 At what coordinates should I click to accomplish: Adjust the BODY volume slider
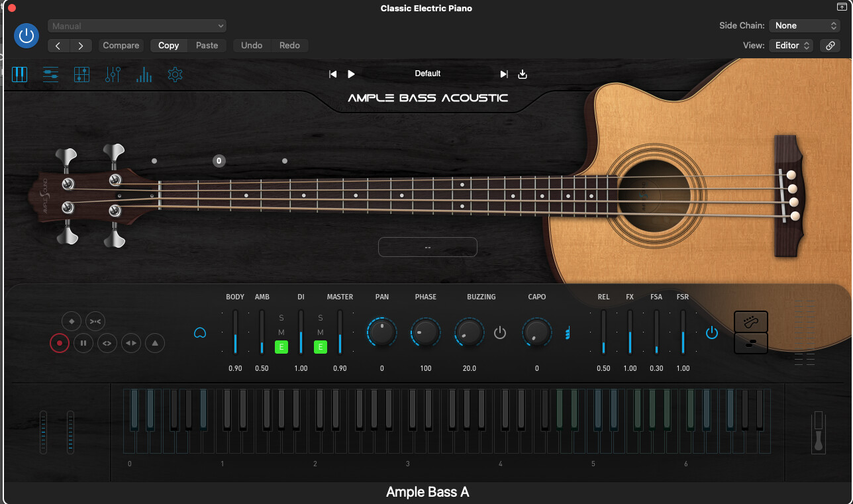point(235,332)
